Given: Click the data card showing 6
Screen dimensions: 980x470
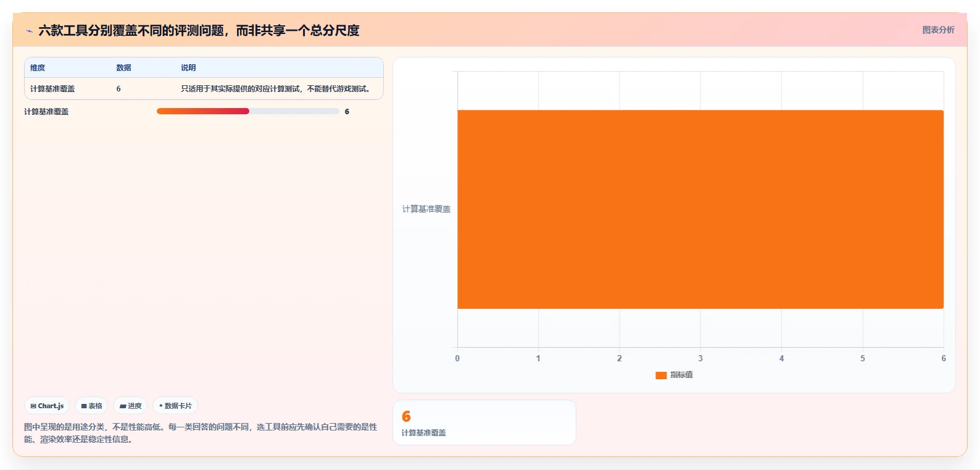Looking at the screenshot, I should pos(484,422).
